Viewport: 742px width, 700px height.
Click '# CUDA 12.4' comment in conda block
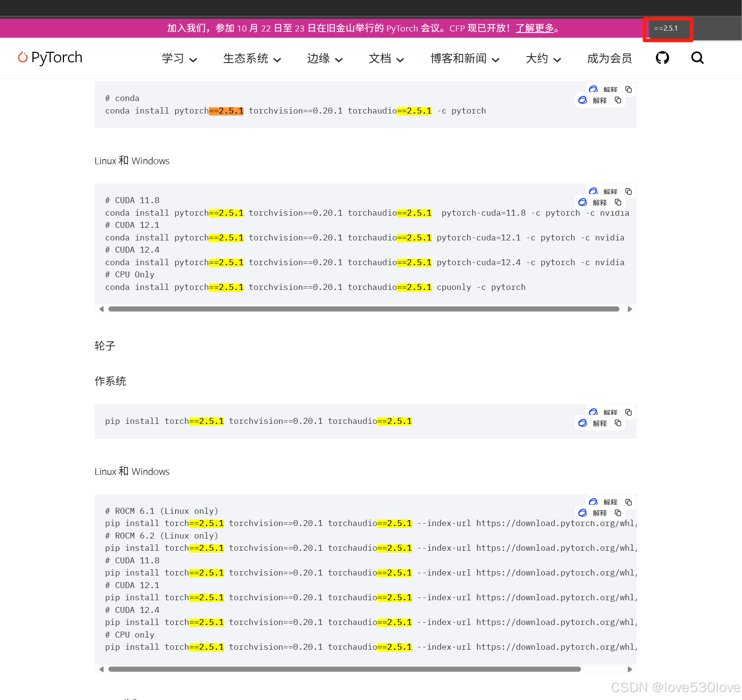coord(132,250)
